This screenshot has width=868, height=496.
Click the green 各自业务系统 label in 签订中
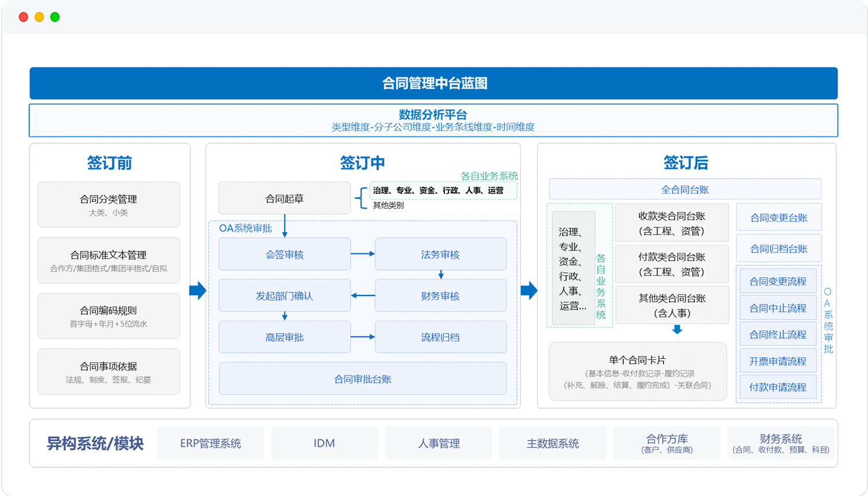(x=489, y=176)
